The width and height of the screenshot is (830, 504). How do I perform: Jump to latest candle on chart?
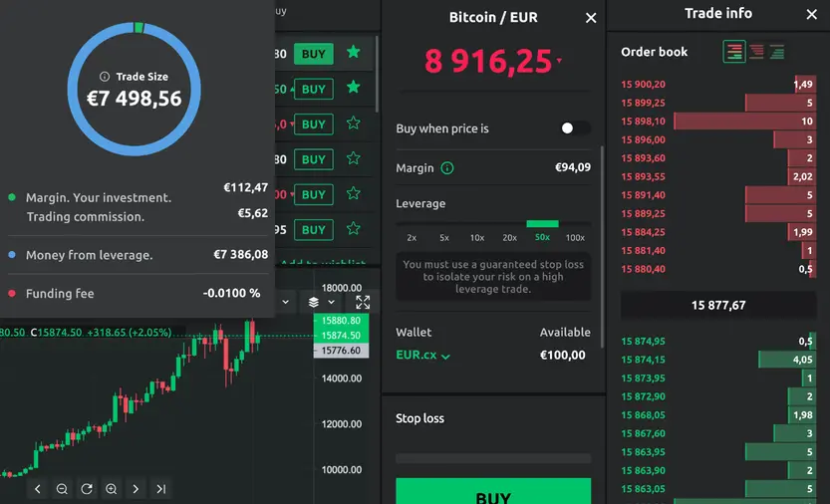point(160,489)
